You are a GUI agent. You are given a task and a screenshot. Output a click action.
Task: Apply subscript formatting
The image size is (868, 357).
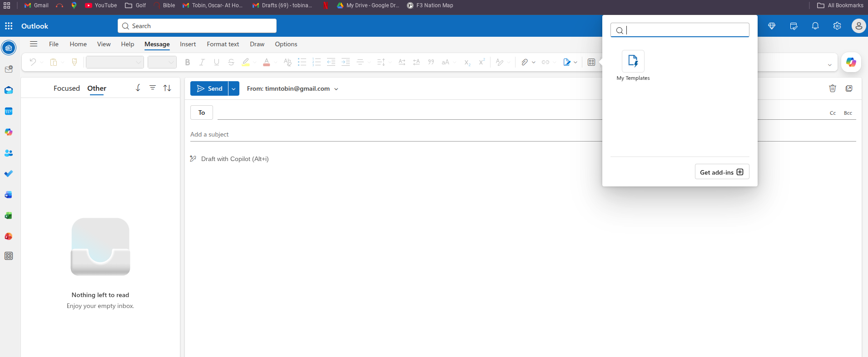point(467,63)
